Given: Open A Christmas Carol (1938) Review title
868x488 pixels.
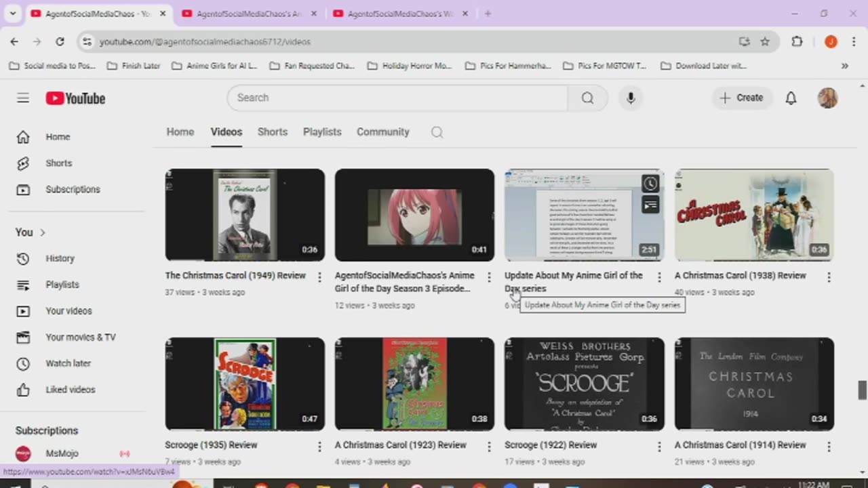Looking at the screenshot, I should coord(741,276).
